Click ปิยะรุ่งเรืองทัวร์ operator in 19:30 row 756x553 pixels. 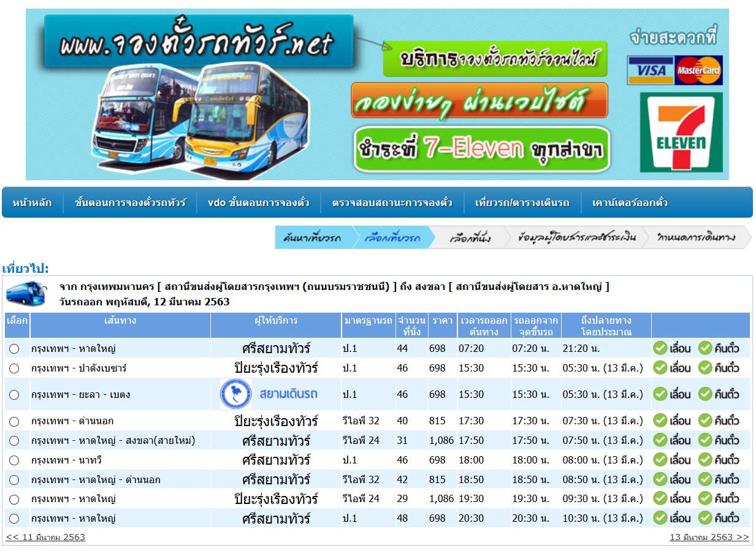pos(276,499)
